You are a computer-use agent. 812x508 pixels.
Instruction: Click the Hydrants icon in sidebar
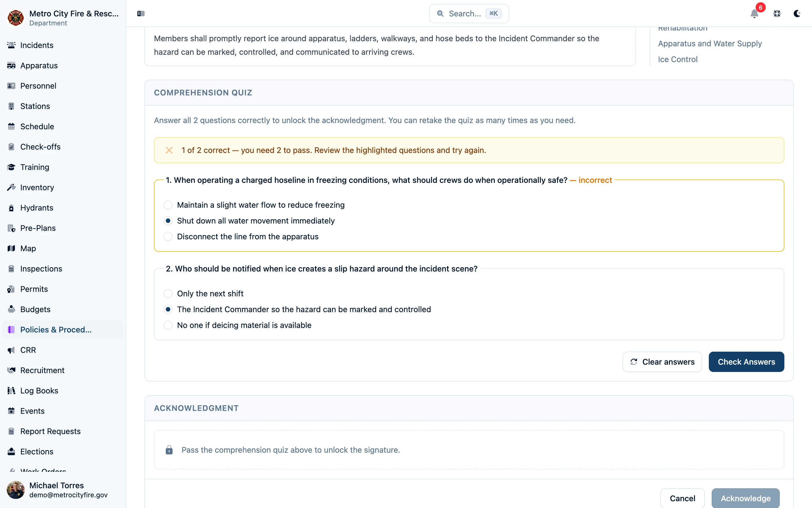(x=11, y=208)
